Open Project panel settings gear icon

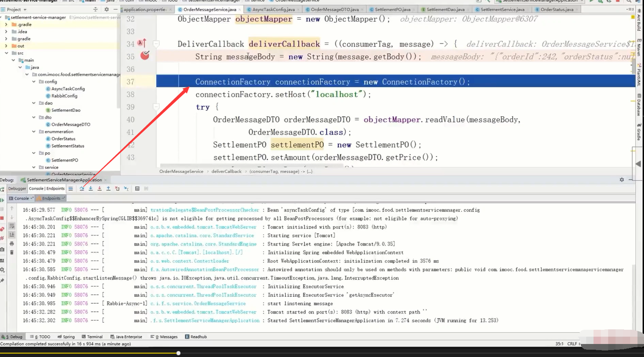pos(107,9)
